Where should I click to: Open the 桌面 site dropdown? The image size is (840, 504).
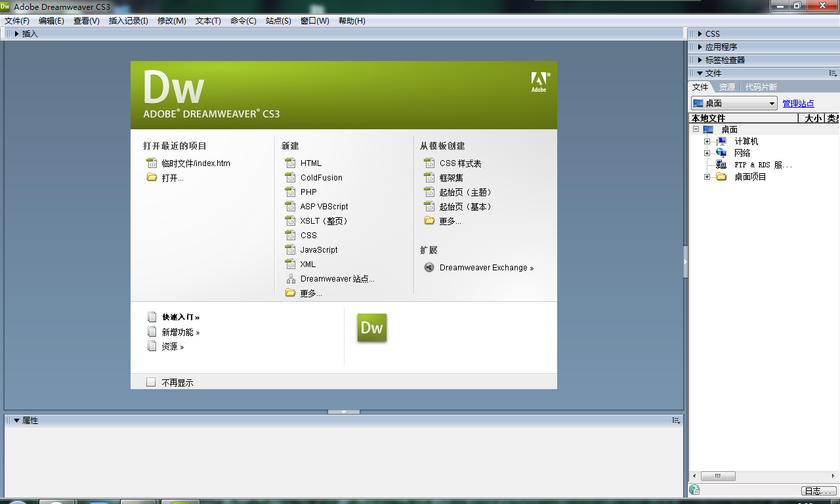click(772, 104)
